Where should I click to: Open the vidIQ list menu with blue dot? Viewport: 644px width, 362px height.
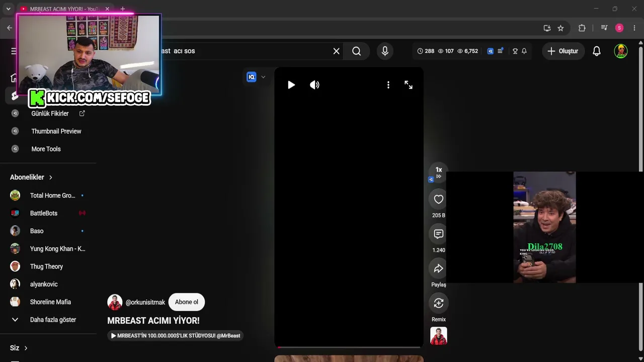pos(500,51)
